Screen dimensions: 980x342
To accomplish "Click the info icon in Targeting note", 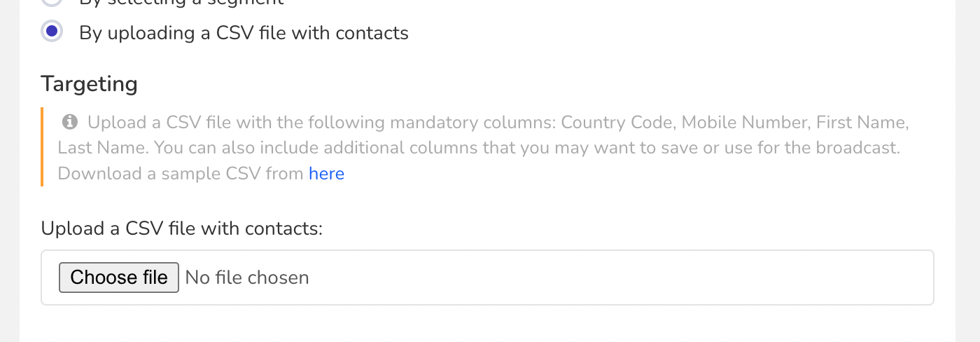I will 69,122.
